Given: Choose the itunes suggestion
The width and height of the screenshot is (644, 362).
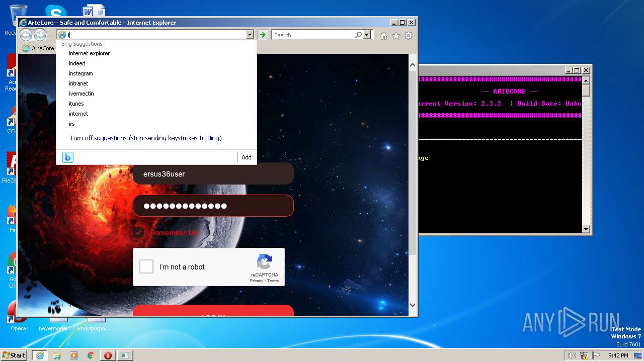Looking at the screenshot, I should (156, 104).
